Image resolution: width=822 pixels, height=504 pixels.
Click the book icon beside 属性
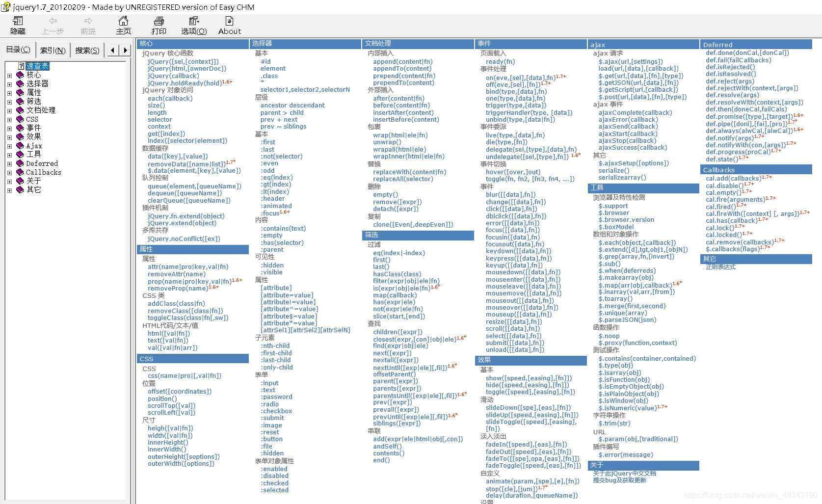20,92
